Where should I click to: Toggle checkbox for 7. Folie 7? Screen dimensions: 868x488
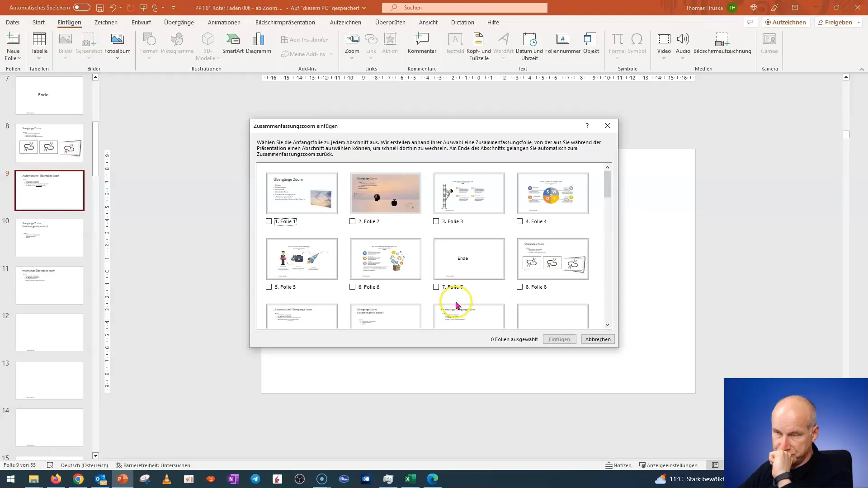pos(436,286)
